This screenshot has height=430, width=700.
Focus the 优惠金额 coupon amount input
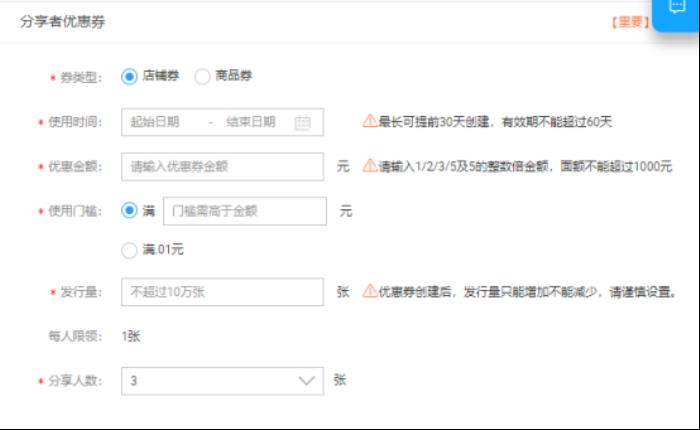[222, 166]
